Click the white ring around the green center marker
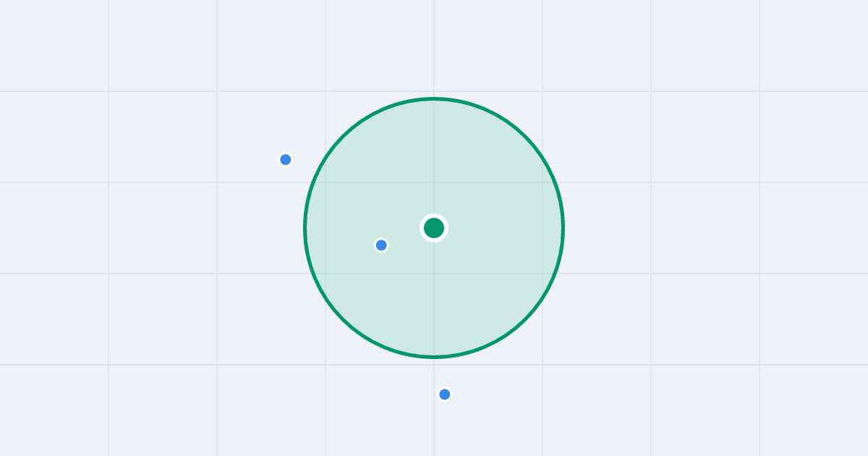The height and width of the screenshot is (456, 868). (434, 216)
